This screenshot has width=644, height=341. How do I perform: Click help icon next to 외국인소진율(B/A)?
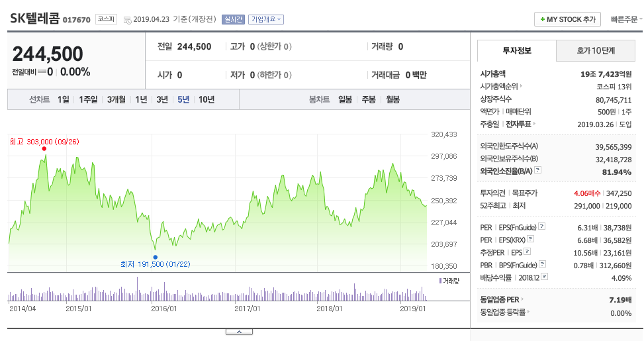point(537,170)
